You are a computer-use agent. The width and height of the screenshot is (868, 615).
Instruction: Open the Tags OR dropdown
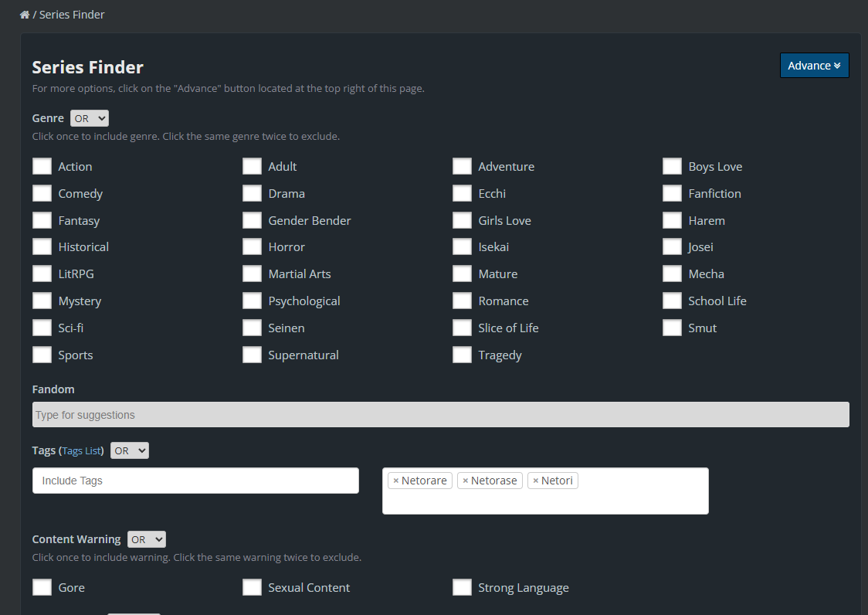coord(129,450)
